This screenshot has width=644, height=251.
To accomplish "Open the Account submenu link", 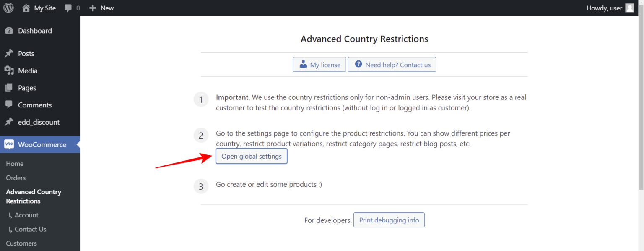I will 26,215.
